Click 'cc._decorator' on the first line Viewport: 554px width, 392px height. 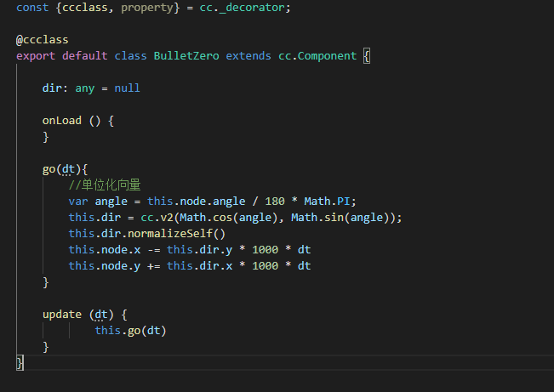(242, 8)
